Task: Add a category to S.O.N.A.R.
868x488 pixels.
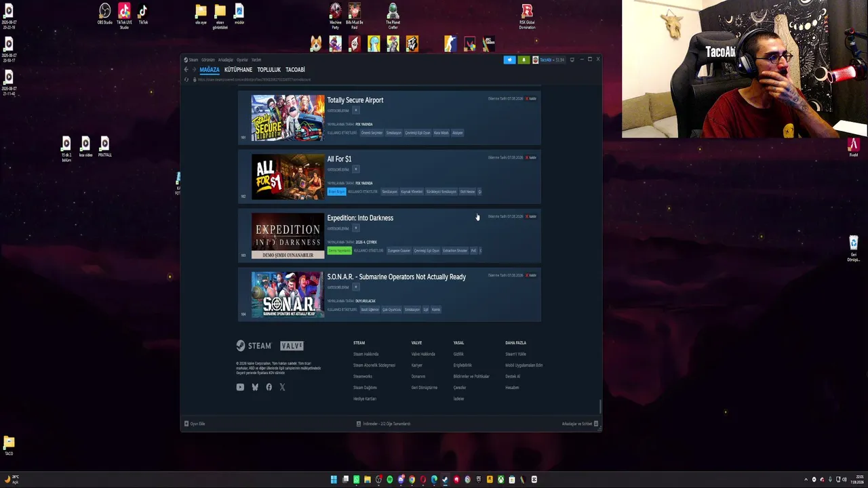Action: coord(356,287)
